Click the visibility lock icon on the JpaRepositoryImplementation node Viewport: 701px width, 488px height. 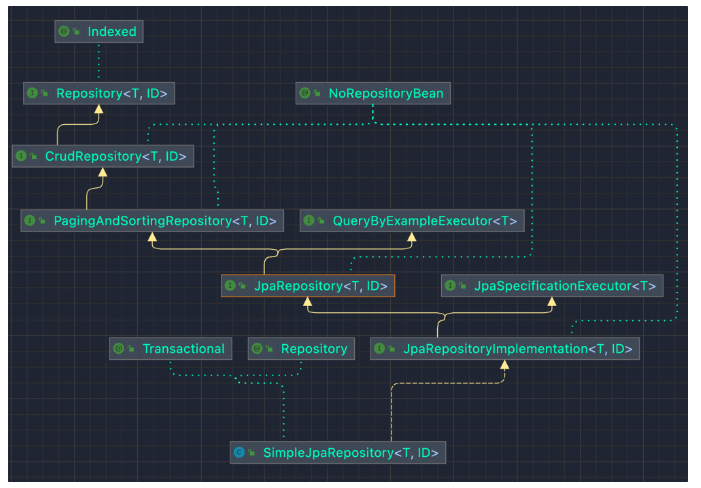(x=392, y=349)
